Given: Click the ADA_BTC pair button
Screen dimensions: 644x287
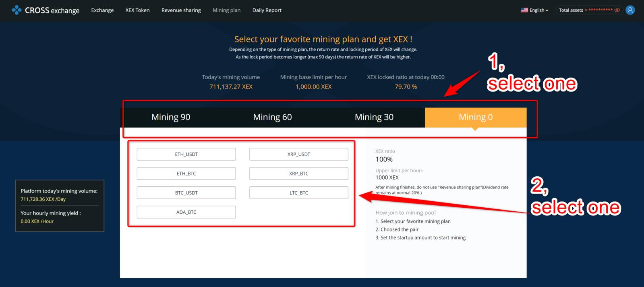Looking at the screenshot, I should [x=186, y=212].
